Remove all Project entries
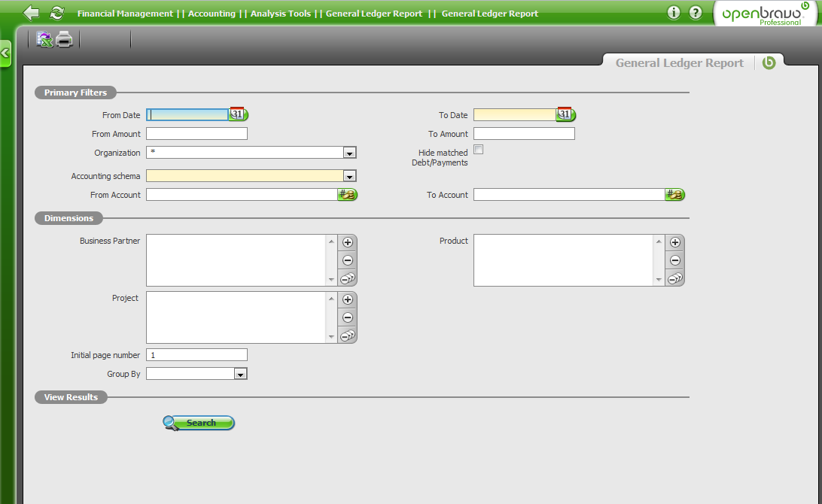 (x=348, y=335)
